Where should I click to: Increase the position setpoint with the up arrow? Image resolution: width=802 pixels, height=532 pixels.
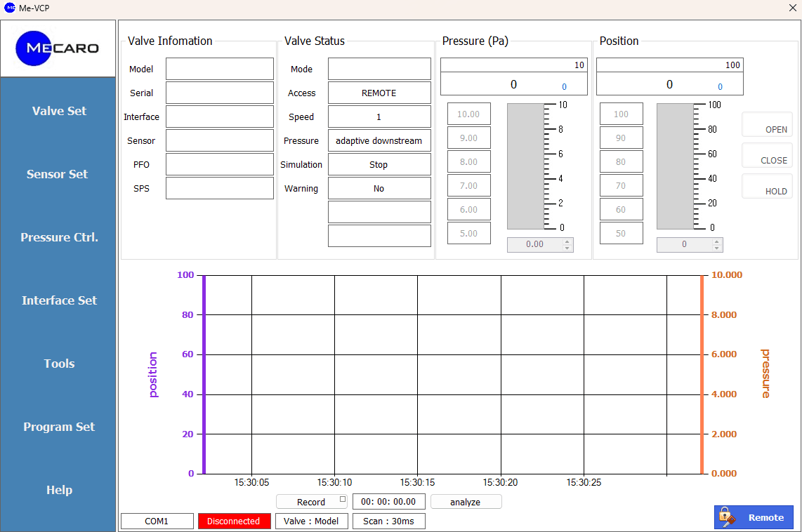(x=716, y=241)
